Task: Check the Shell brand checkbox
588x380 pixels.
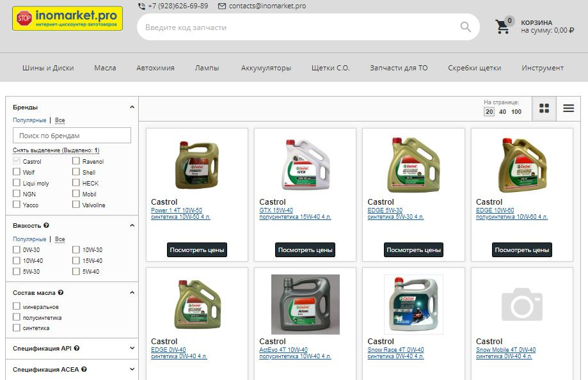Action: [76, 172]
